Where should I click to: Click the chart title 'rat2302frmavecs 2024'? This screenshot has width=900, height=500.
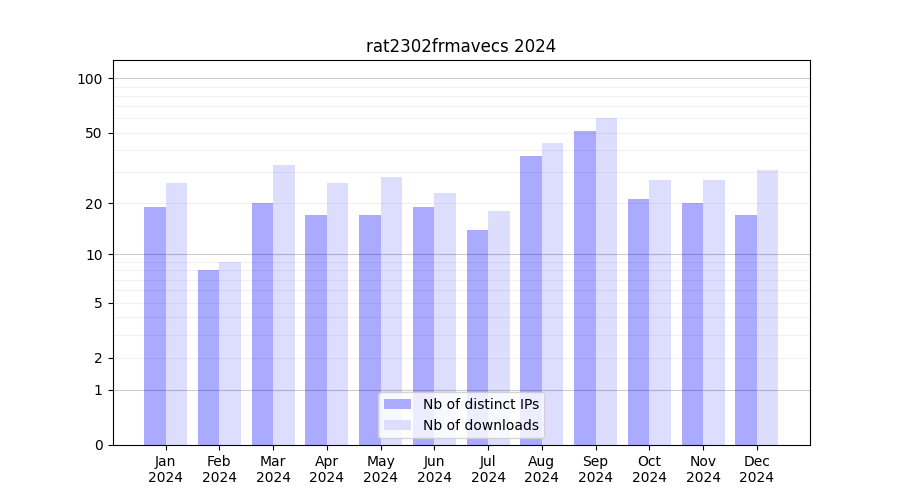460,46
